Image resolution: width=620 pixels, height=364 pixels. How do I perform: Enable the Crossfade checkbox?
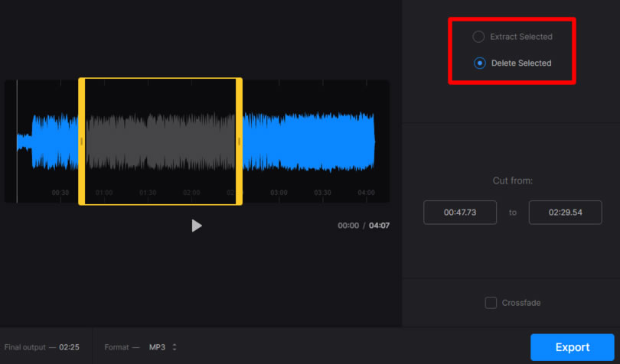491,303
